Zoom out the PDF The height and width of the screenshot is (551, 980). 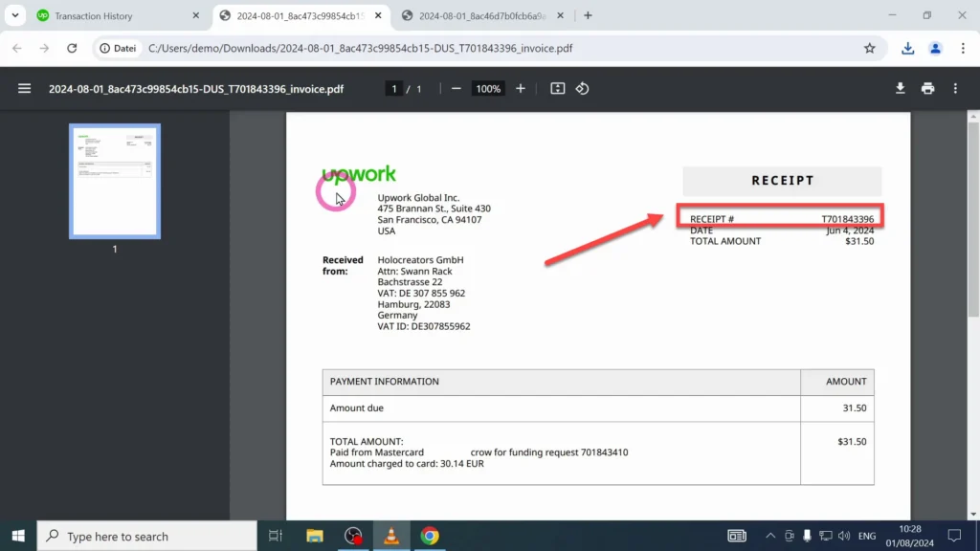tap(457, 89)
